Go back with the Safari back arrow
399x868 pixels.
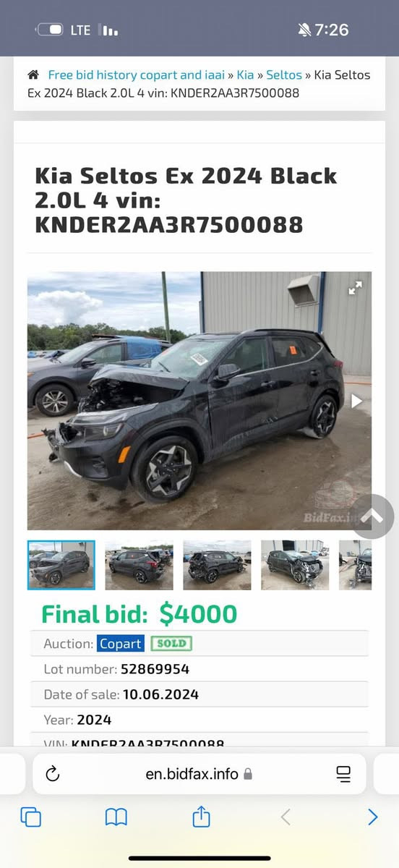[x=286, y=817]
